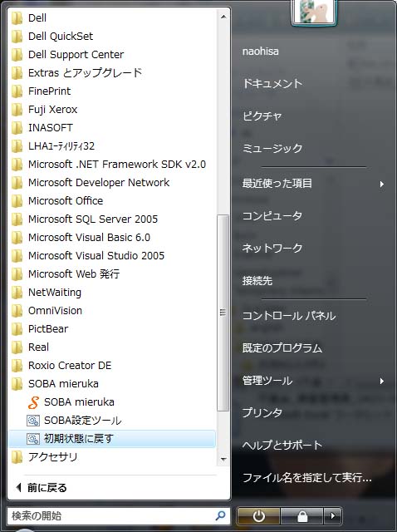Click the PictBear folder icon
This screenshot has width=397, height=532.
click(x=17, y=329)
